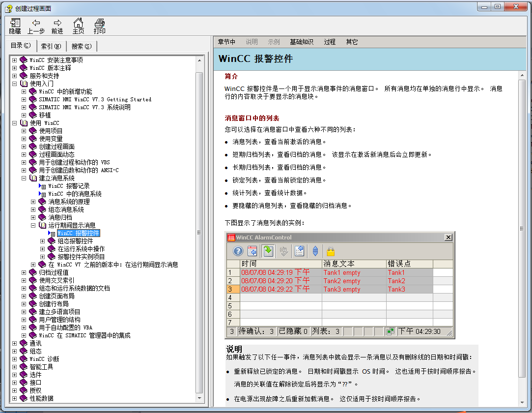Expand the 归档过程值 node
The height and width of the screenshot is (413, 532).
pyautogui.click(x=24, y=272)
